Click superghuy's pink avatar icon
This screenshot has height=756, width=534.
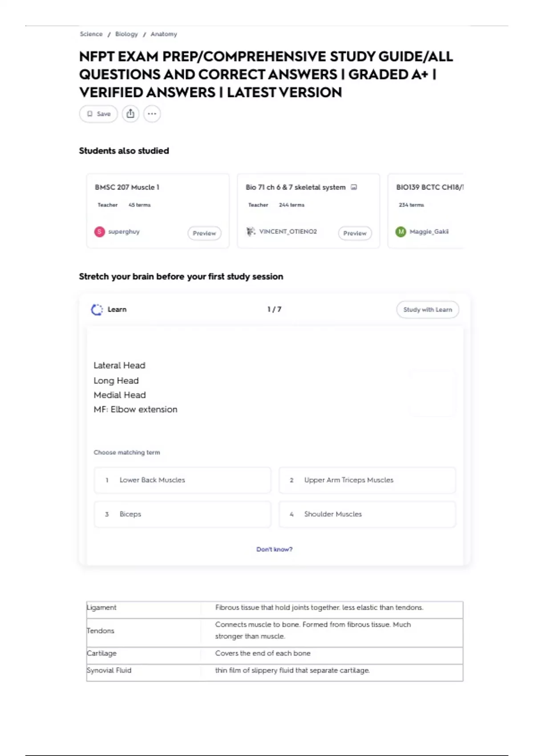[x=100, y=232]
